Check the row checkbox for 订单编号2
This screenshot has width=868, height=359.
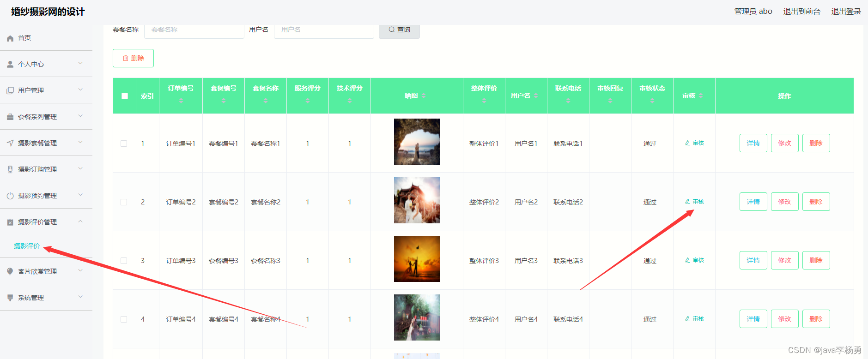(x=124, y=202)
